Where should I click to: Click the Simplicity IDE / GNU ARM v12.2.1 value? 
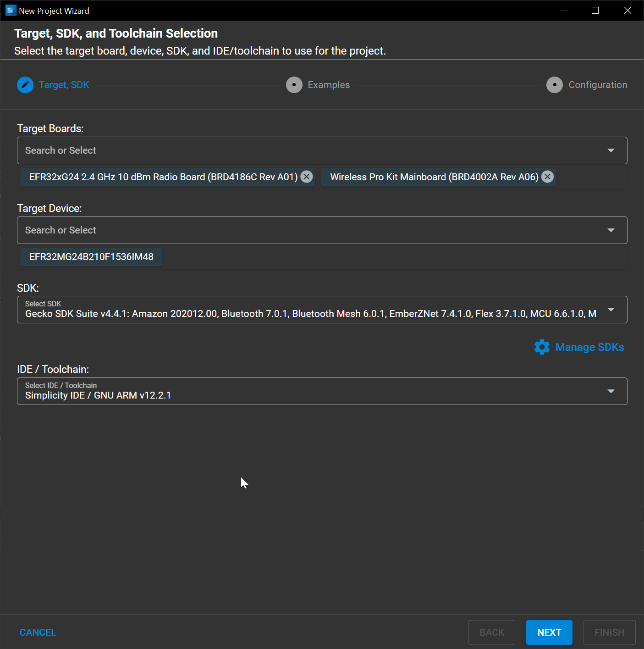tap(98, 395)
